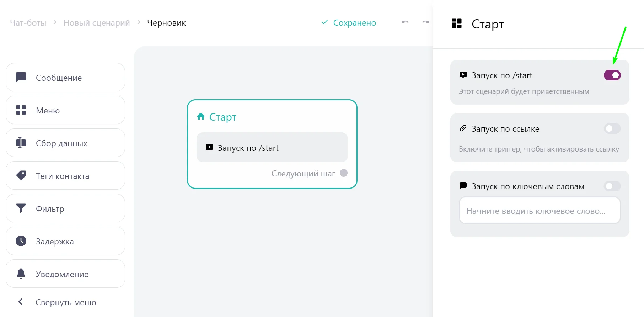
Task: Click the data collection (Сбор данных) icon
Action: click(x=21, y=143)
